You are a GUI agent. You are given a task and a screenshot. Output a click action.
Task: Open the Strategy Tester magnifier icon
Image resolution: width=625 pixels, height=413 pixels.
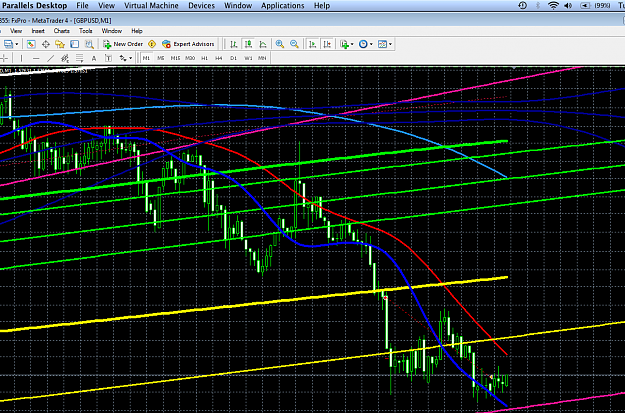tap(89, 44)
